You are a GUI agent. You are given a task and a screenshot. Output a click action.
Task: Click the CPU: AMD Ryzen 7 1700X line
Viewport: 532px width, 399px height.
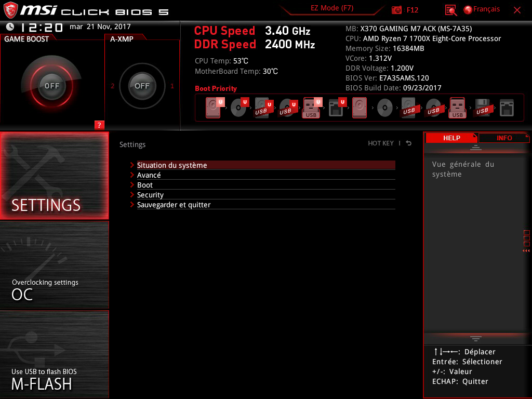point(423,38)
